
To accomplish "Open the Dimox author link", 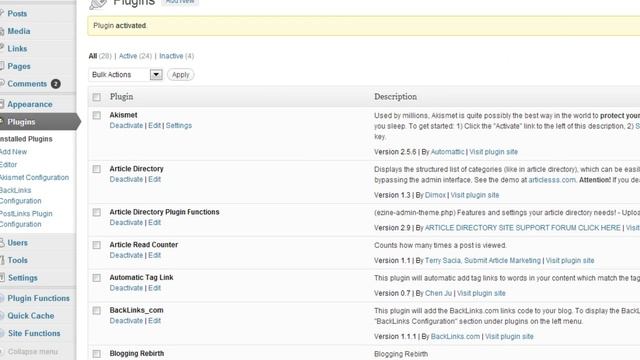I will click(x=435, y=195).
